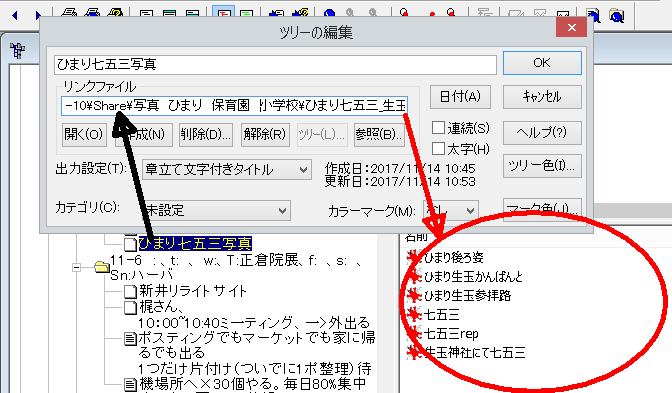Click image icon of ひまり後ろ姿 file
The height and width of the screenshot is (393, 672).
[414, 257]
